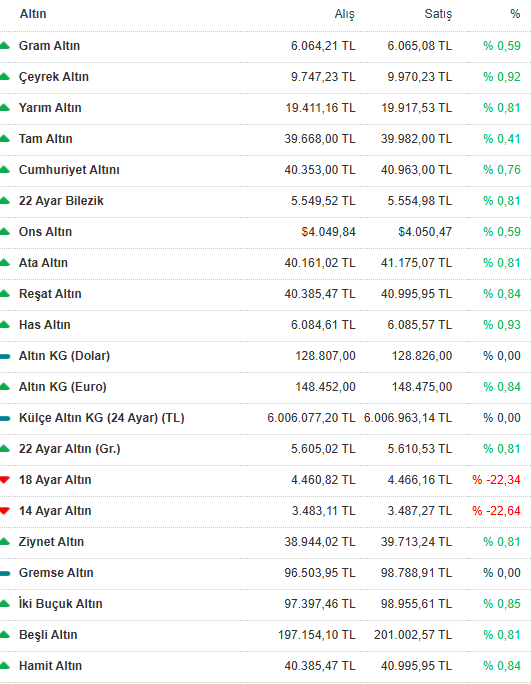
Task: Click Beşli Altın sell price 201.002,57 TL
Action: coord(413,635)
